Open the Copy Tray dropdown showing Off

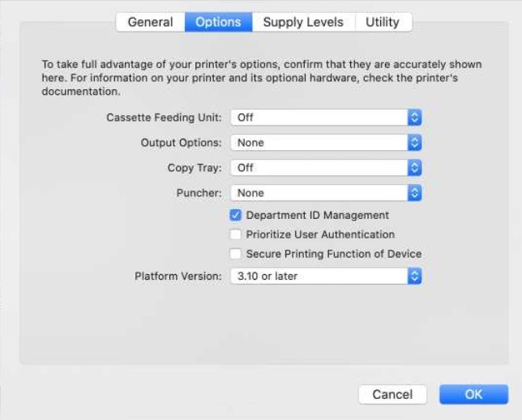click(x=319, y=168)
